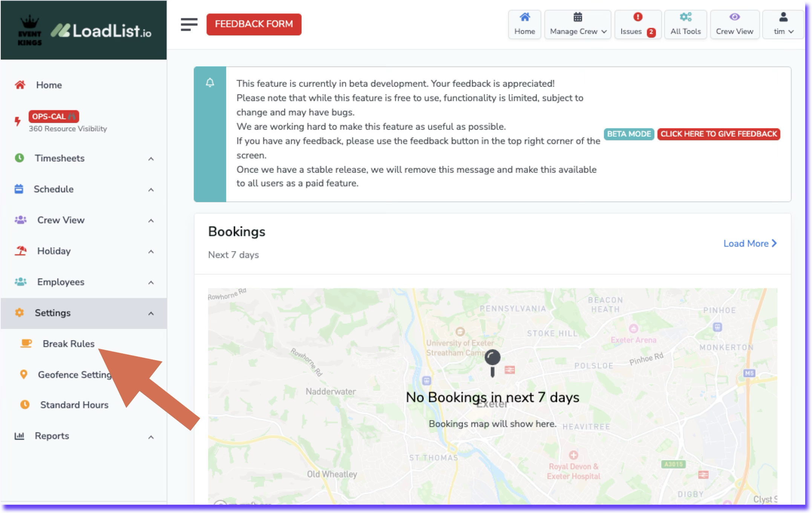Click the LoadList.io logo
Viewport: 812px width, 513px height.
click(101, 31)
